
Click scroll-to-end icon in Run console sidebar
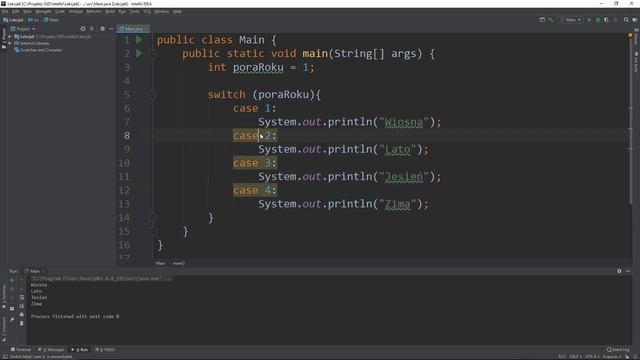[22, 306]
